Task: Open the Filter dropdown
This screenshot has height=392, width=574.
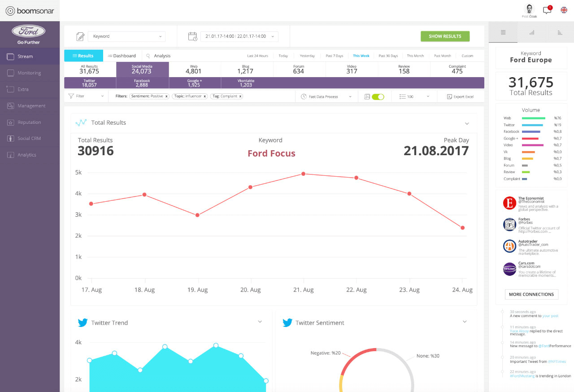Action: [86, 96]
